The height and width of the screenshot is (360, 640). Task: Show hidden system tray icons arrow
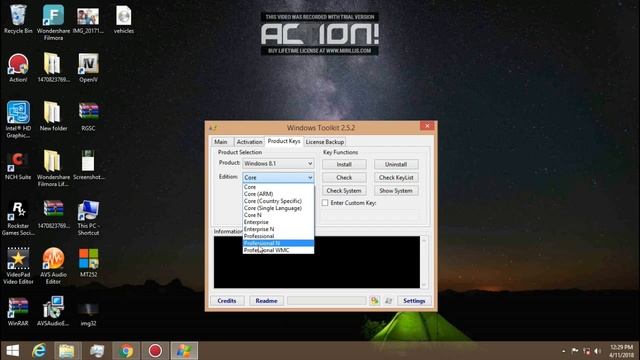[x=564, y=351]
